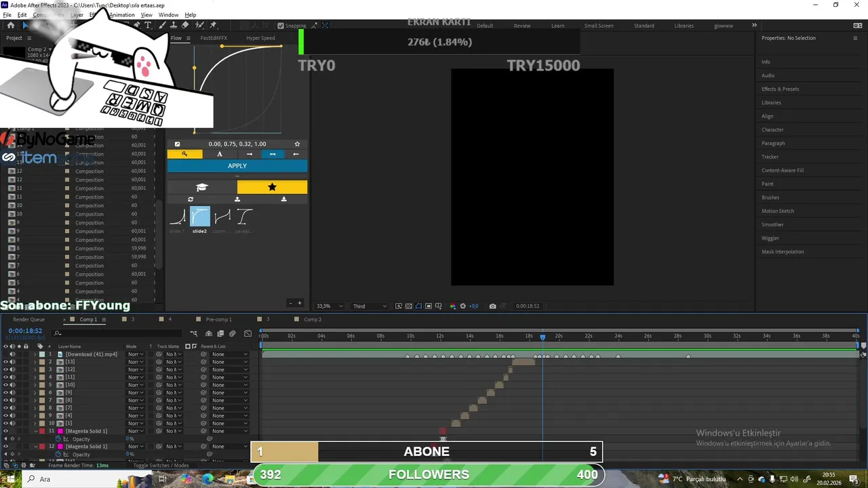This screenshot has height=488, width=868.
Task: Toggle Opacity stopwatch under layer 11
Action: click(x=58, y=439)
